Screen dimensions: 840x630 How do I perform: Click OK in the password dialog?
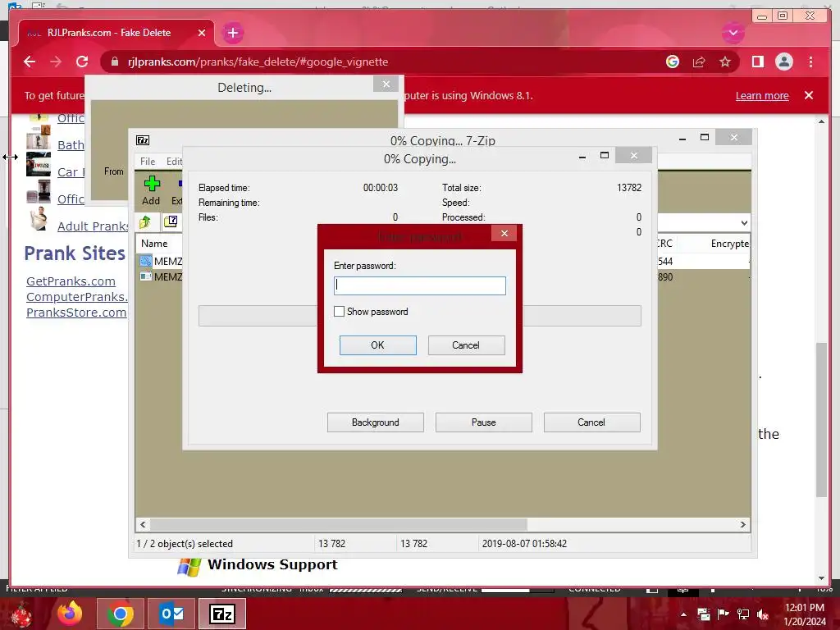(377, 345)
